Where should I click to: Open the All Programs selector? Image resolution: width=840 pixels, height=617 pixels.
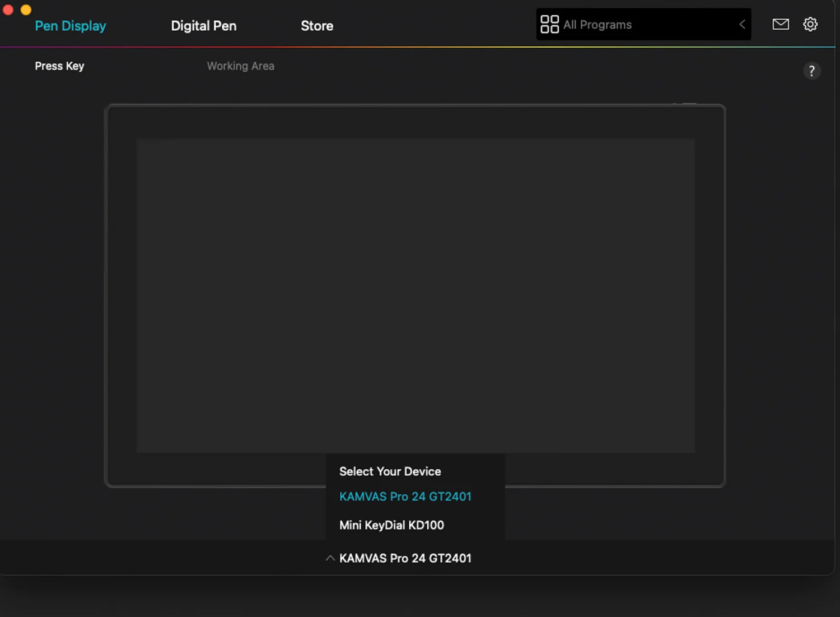point(643,24)
